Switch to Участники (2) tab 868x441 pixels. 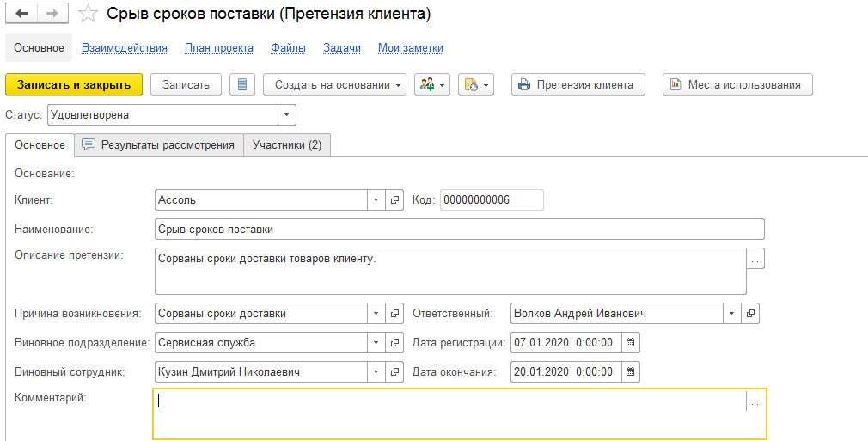click(x=286, y=145)
